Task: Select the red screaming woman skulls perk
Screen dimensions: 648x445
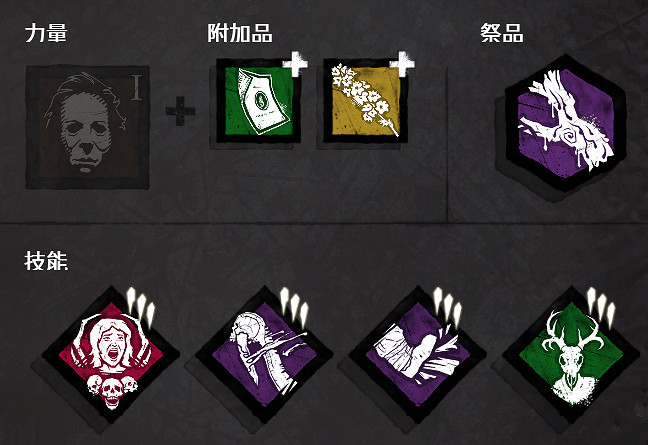Action: pyautogui.click(x=111, y=355)
